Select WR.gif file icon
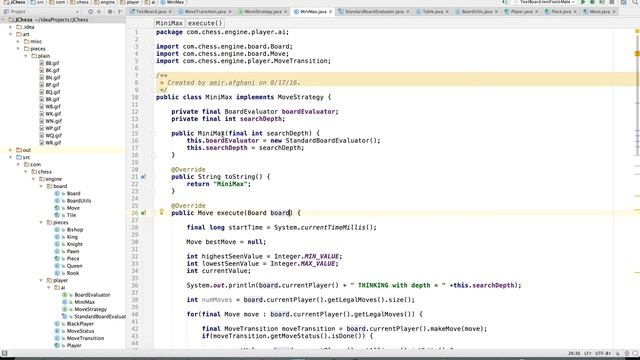Screen dimensions: 640x360 pos(42,143)
